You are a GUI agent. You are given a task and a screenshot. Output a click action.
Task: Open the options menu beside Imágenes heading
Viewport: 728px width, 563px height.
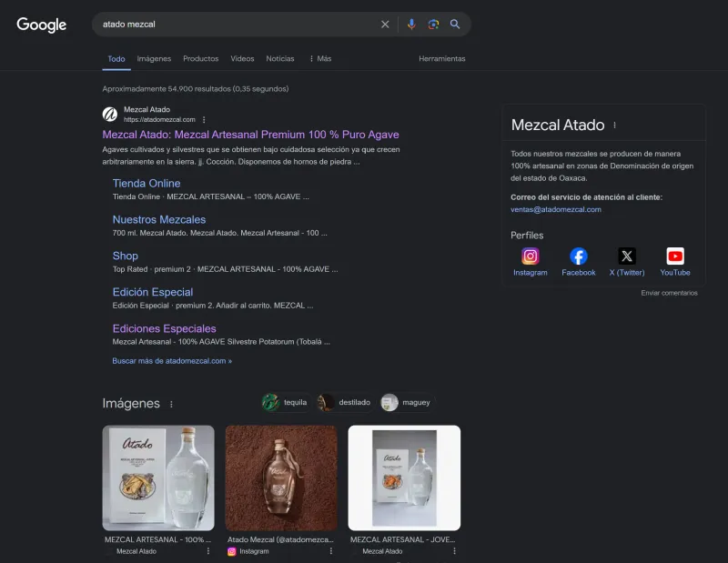pos(171,404)
